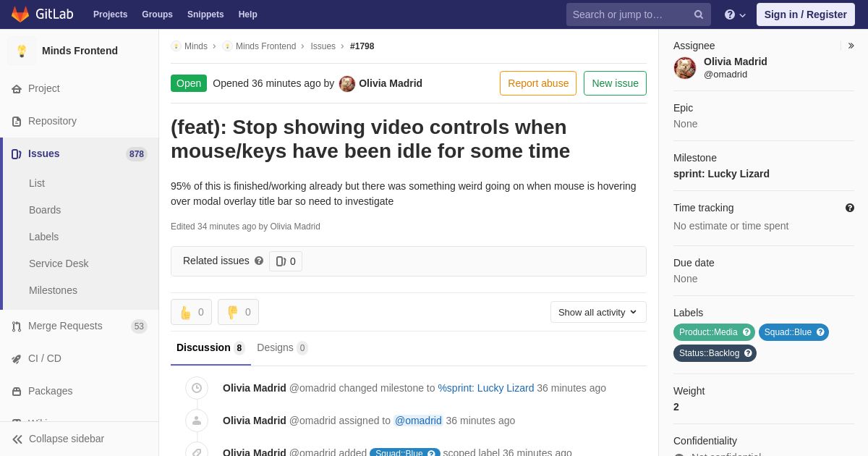Viewport: 868px width, 456px height.
Task: Click the Minds Frontend lightbulb avatar
Action: click(22, 51)
